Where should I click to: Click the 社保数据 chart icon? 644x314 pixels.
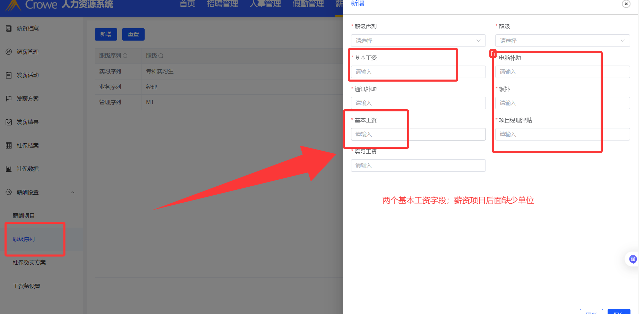pos(9,169)
